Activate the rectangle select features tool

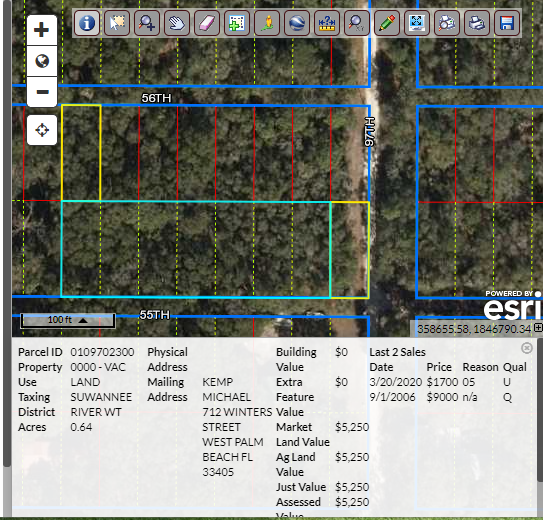[x=117, y=23]
